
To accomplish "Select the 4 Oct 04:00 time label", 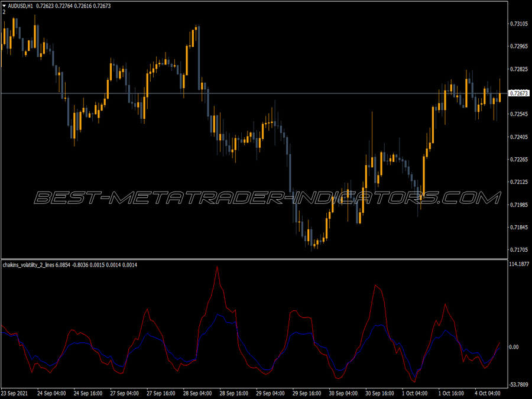I will click(488, 393).
